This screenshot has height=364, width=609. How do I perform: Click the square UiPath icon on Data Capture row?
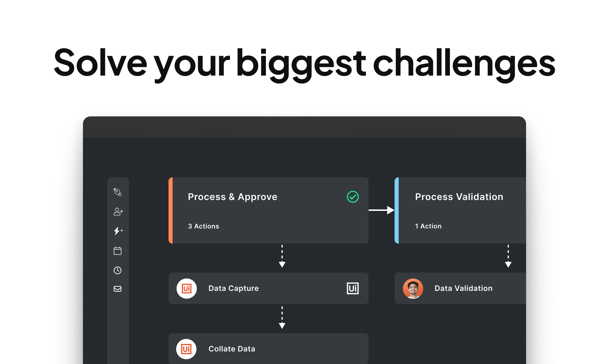(353, 289)
